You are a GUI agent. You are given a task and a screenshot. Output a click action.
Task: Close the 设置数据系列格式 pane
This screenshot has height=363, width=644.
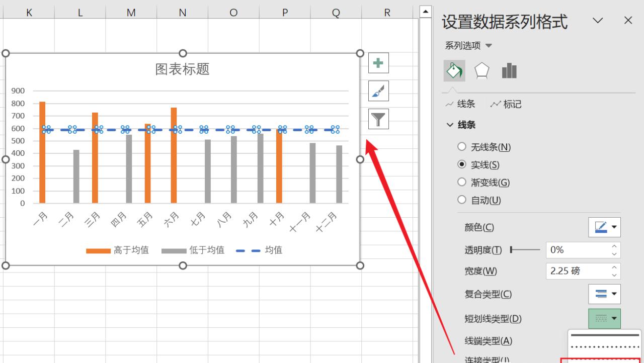tap(628, 21)
